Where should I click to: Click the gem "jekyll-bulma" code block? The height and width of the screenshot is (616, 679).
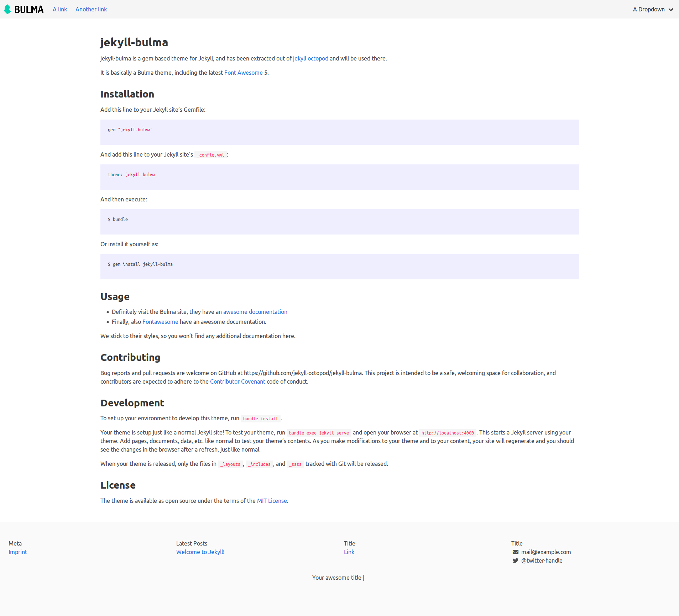click(340, 132)
